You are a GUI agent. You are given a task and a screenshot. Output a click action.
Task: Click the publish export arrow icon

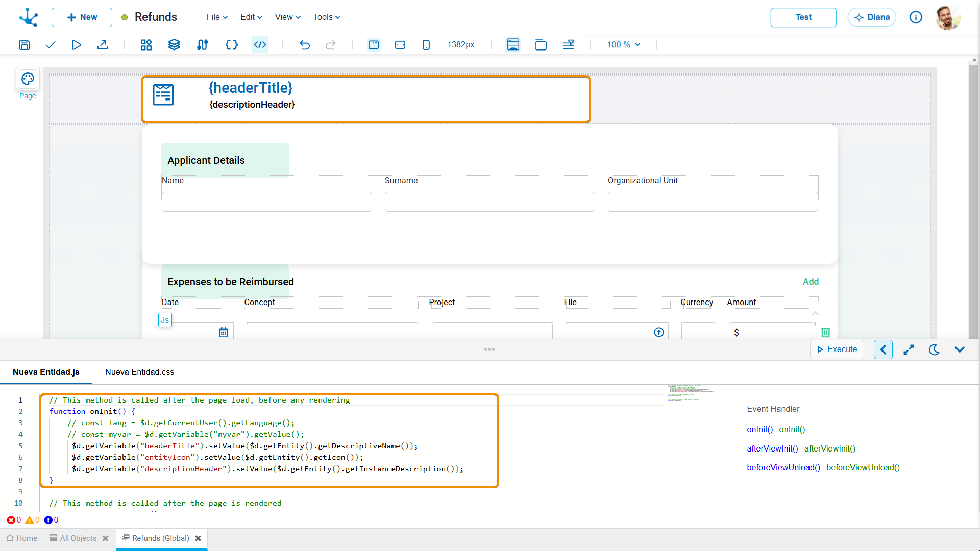[103, 45]
